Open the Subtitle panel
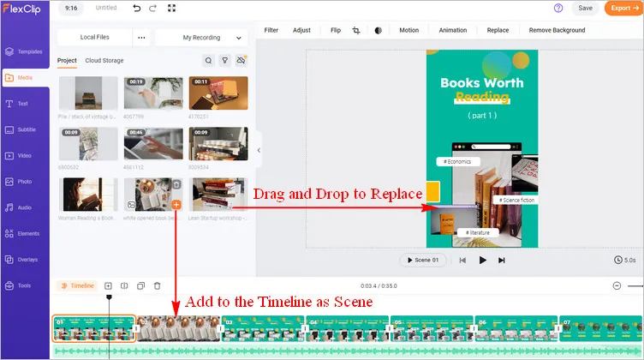 (x=21, y=129)
